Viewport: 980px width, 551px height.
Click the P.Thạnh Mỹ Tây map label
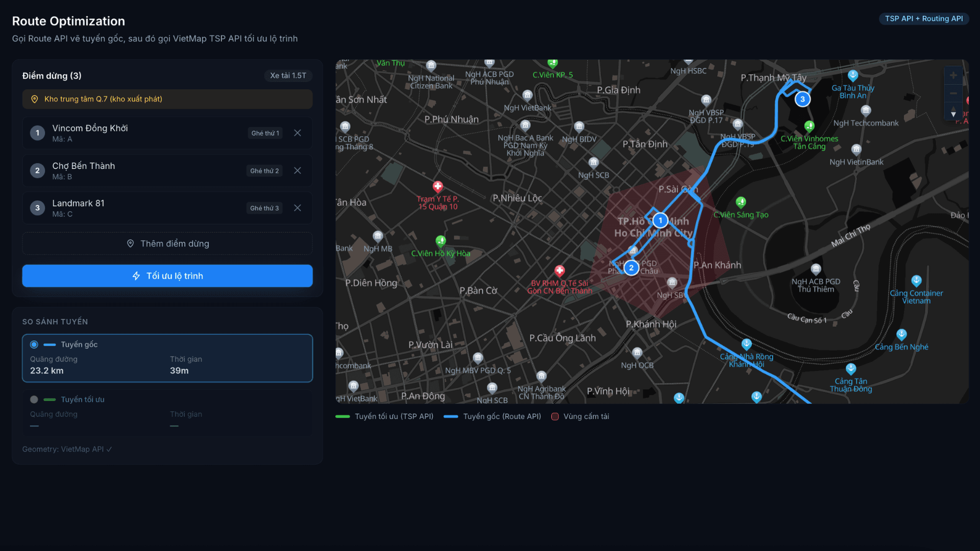774,78
